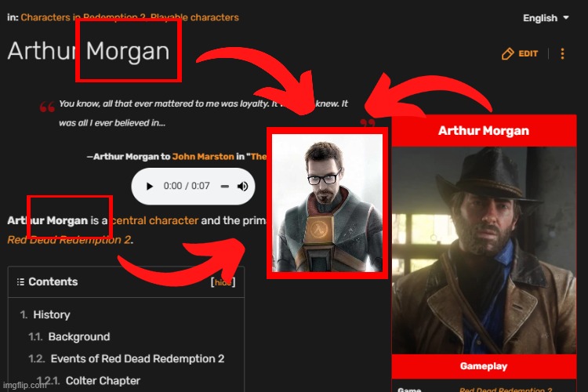The image size is (588, 392).
Task: Click the Contents list icon
Action: coord(20,281)
